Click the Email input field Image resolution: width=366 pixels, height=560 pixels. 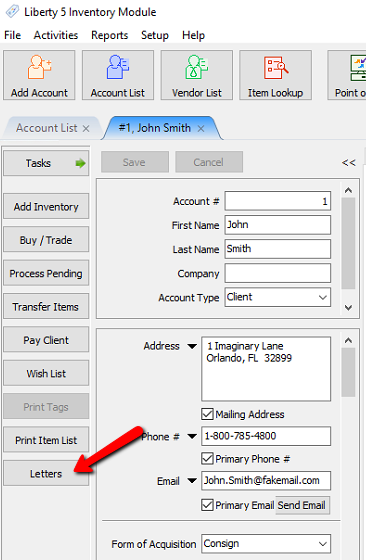(x=266, y=481)
